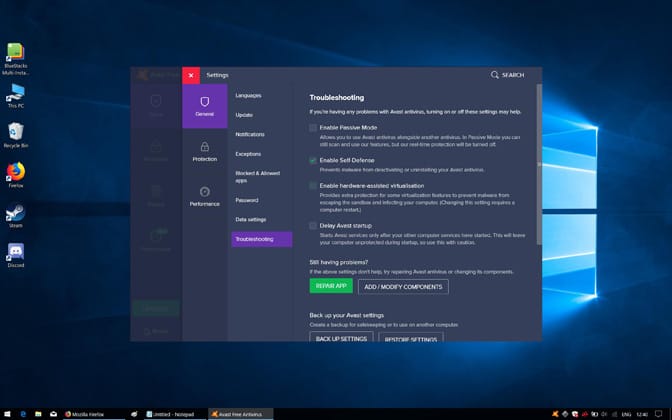The height and width of the screenshot is (420, 672).
Task: Select the Firefox desktop icon
Action: pos(16,175)
